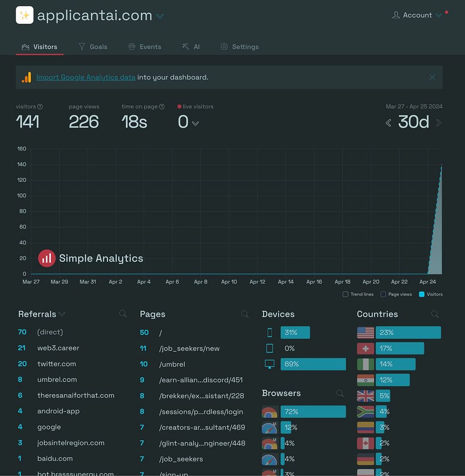Select the android-app referral
This screenshot has height=476, width=465.
(x=72, y=411)
